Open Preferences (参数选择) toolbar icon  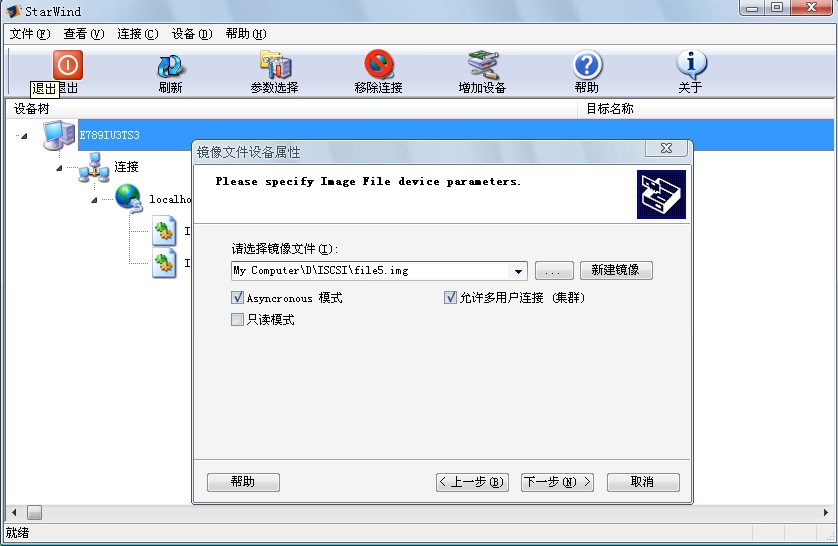[275, 65]
